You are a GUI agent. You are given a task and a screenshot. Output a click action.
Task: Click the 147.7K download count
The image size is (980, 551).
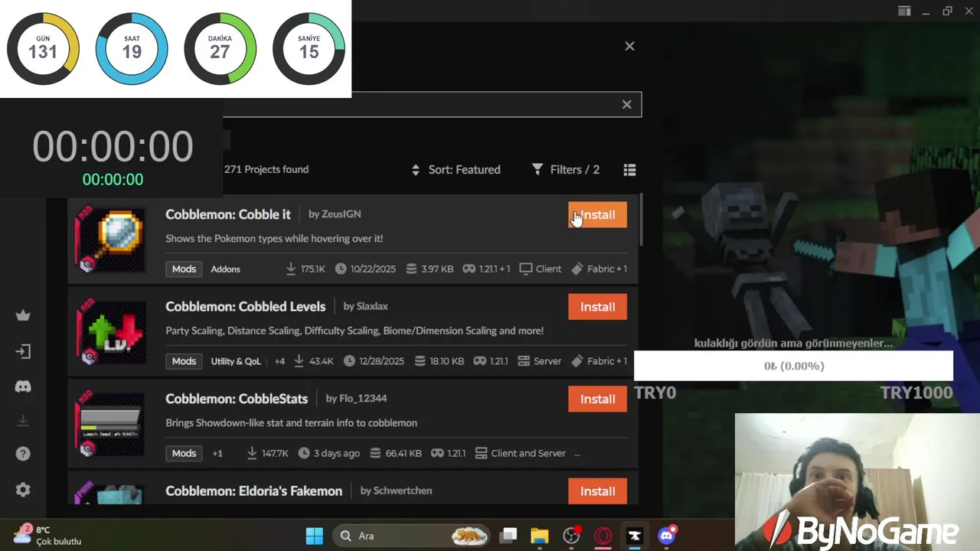(267, 453)
